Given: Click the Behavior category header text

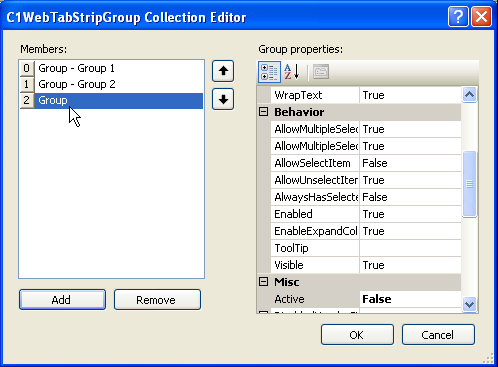Looking at the screenshot, I should (x=299, y=112).
